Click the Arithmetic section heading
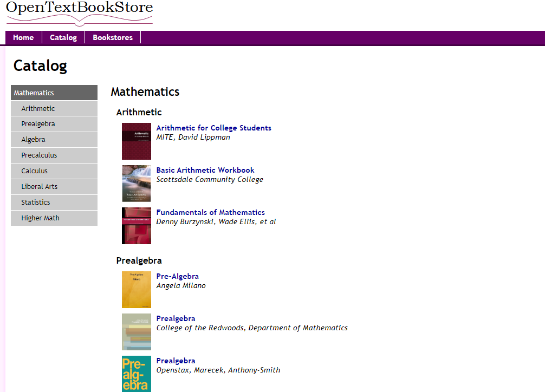The width and height of the screenshot is (545, 392). click(x=139, y=112)
